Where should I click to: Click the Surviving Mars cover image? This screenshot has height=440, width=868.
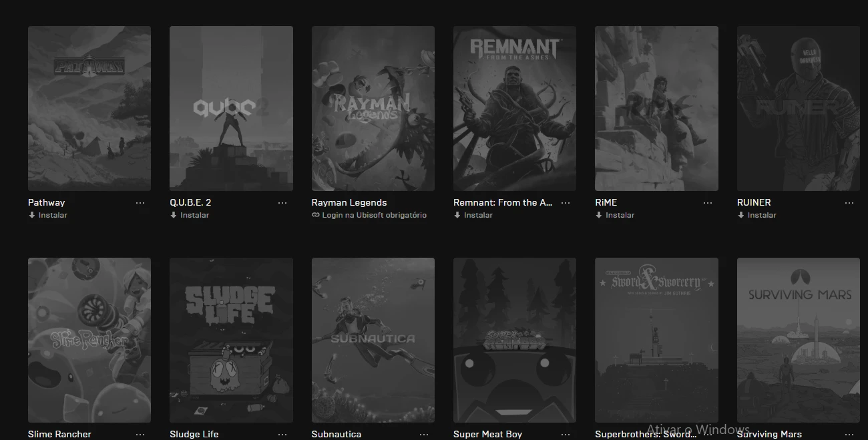[799, 340]
